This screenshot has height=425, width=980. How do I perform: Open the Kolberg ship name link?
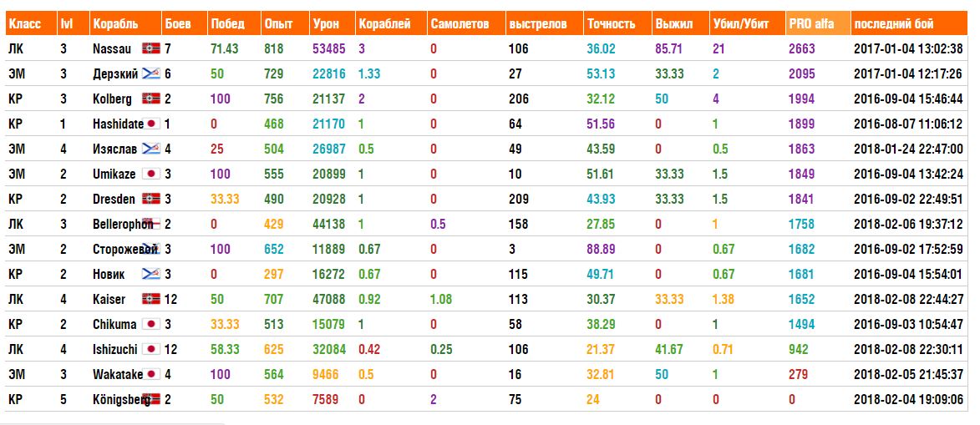point(112,99)
